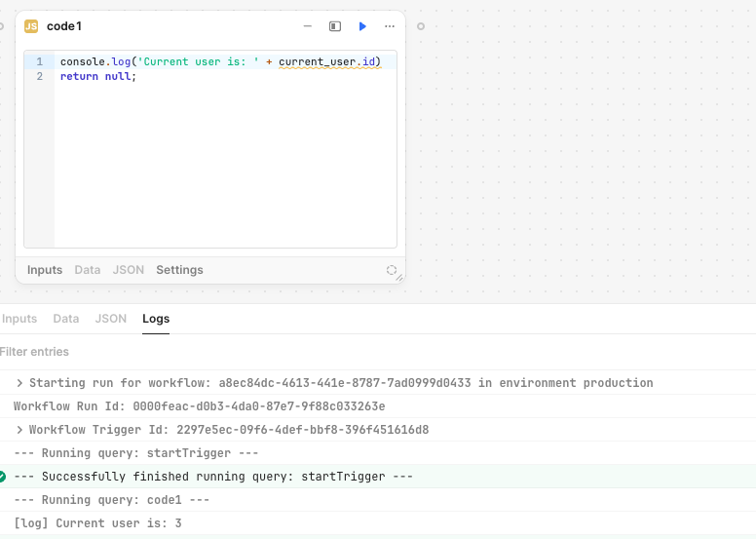Viewport: 756px width, 539px height.
Task: Click the dashed circle status icon in block footer
Action: point(392,270)
